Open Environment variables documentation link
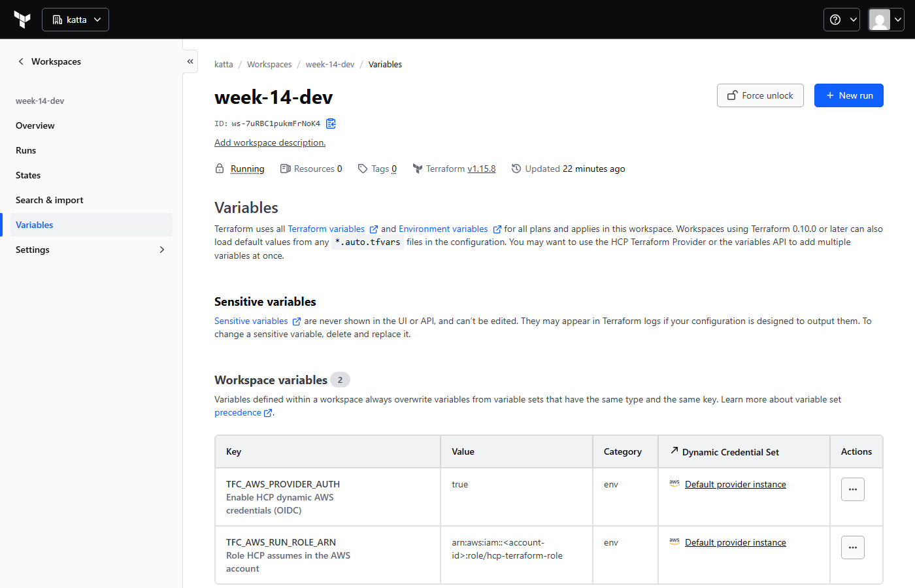Screen dimensions: 915x588 [x=450, y=229]
